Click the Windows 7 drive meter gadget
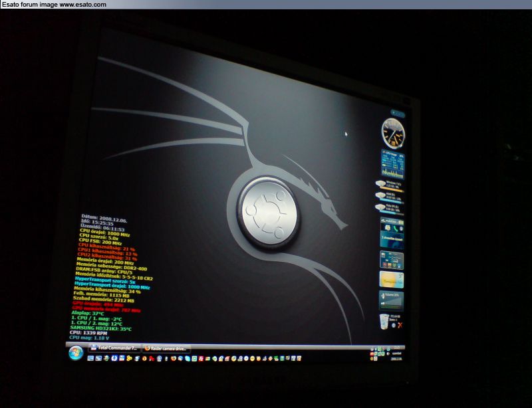Viewport: 532px width, 408px height. 390,185
